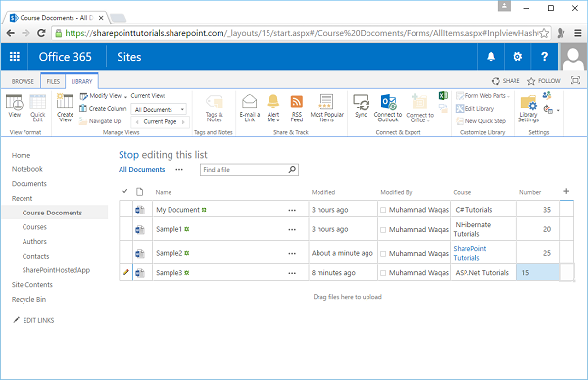Click the browser address bar URL
Viewport: 588px width, 380px height.
point(300,33)
